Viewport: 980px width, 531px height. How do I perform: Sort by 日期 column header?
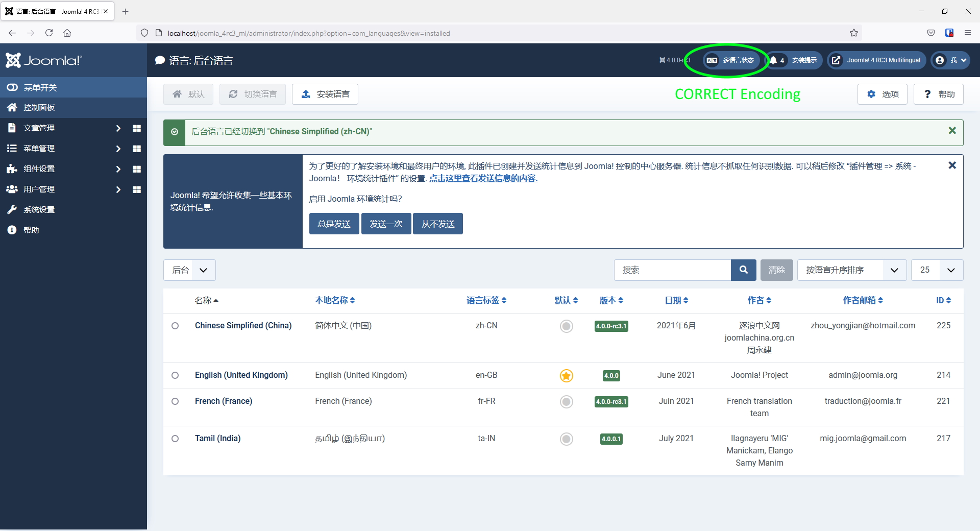(x=676, y=300)
